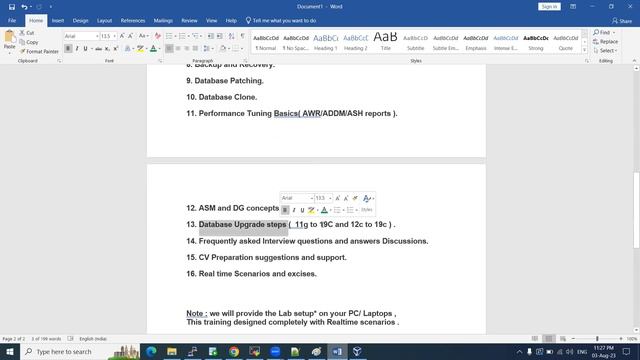Click the Undo arrow in the Quick Access Toolbar

24,7
